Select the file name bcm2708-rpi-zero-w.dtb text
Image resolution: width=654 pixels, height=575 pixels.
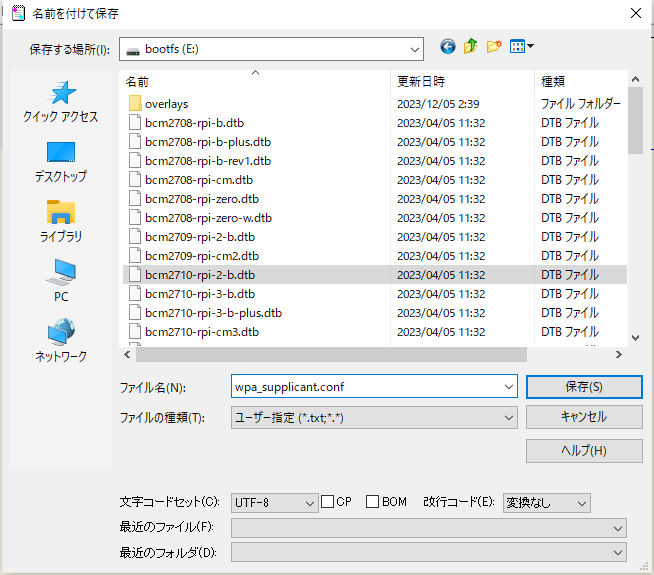tap(208, 218)
